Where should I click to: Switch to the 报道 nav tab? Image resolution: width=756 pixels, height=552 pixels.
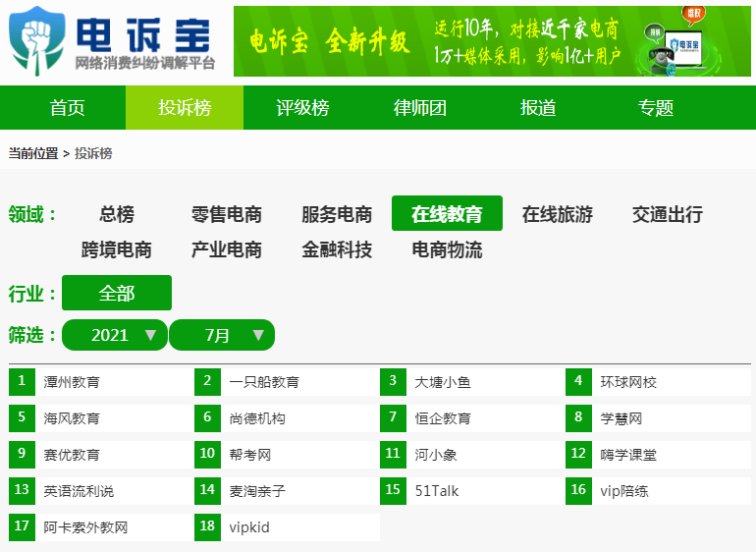pyautogui.click(x=538, y=108)
